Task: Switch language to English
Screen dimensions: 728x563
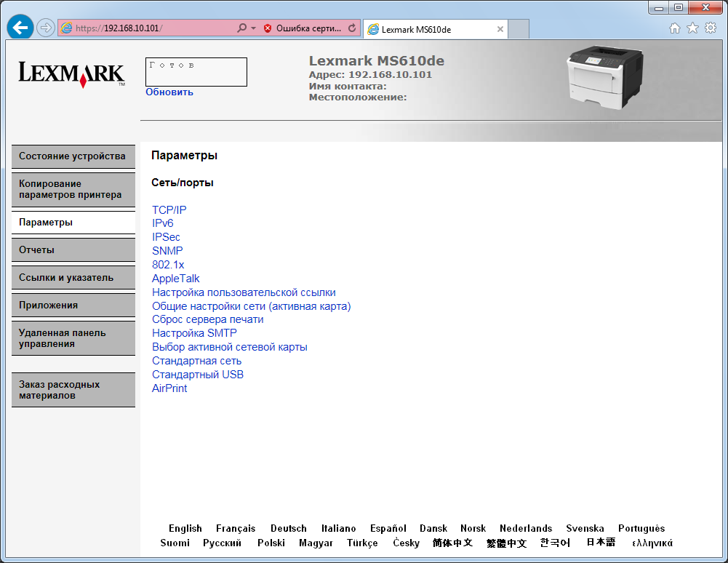Action: pos(185,529)
